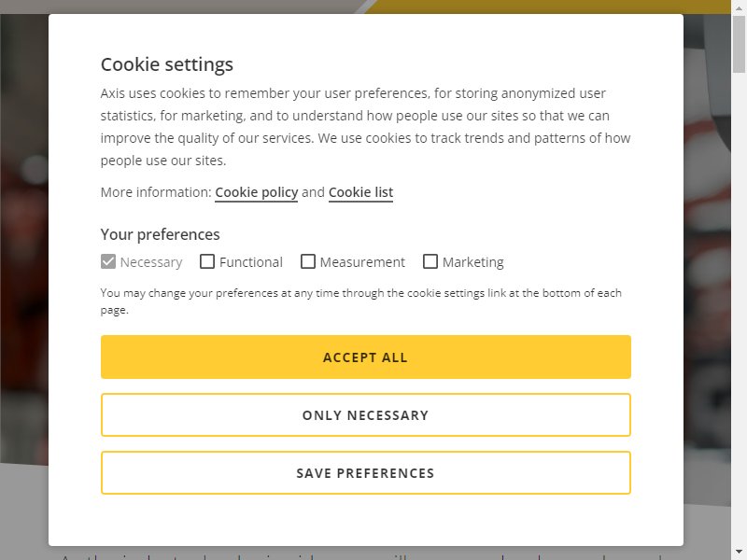Click the greyed Necessary checkbox
The image size is (747, 560).
pos(108,261)
